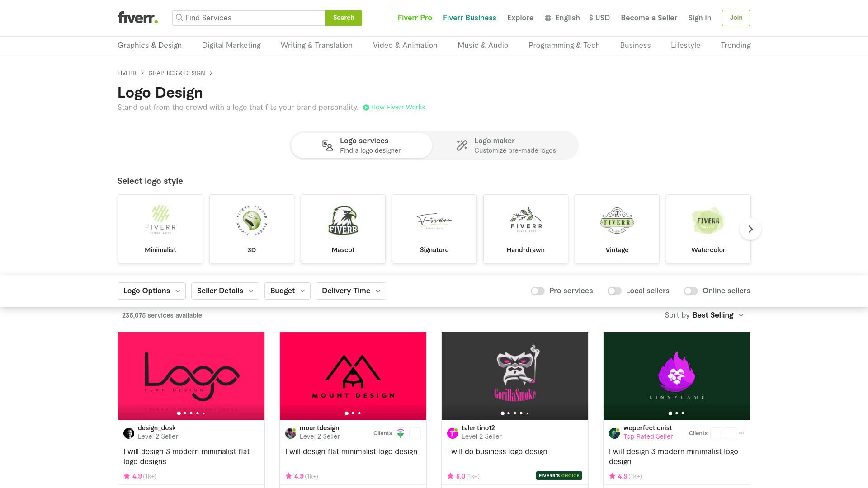Open Fiverr Pro link
The image size is (868, 488).
pyautogui.click(x=415, y=18)
